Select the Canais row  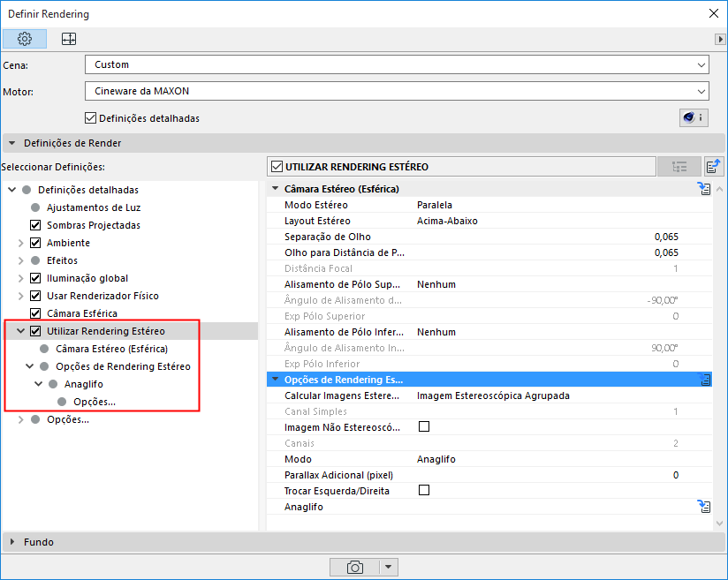pyautogui.click(x=489, y=443)
